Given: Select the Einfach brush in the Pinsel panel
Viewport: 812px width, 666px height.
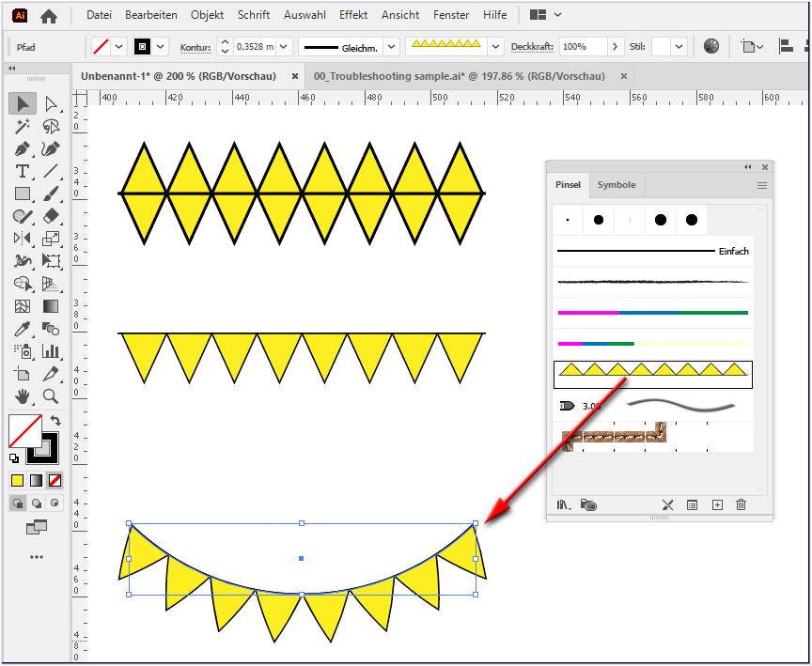Looking at the screenshot, I should [651, 251].
